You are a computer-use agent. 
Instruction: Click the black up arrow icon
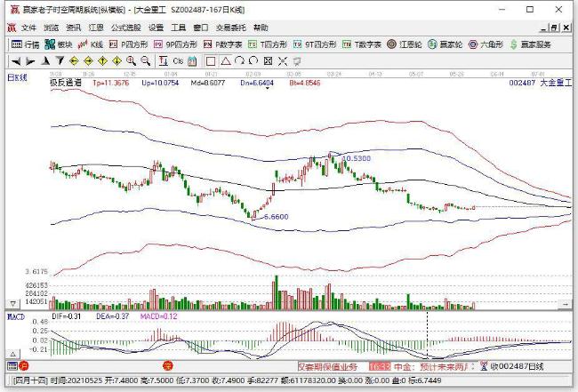point(45,61)
